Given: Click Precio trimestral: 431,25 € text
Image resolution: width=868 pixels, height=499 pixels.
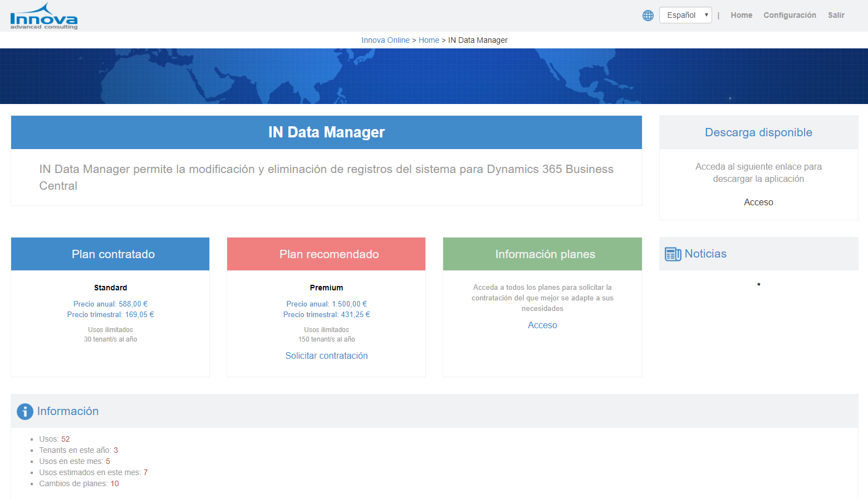Looking at the screenshot, I should (326, 315).
